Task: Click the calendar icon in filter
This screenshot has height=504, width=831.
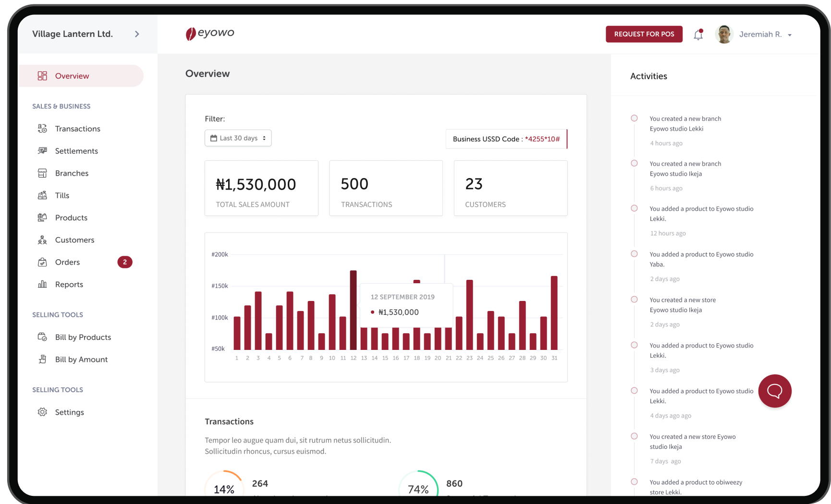Action: 214,138
